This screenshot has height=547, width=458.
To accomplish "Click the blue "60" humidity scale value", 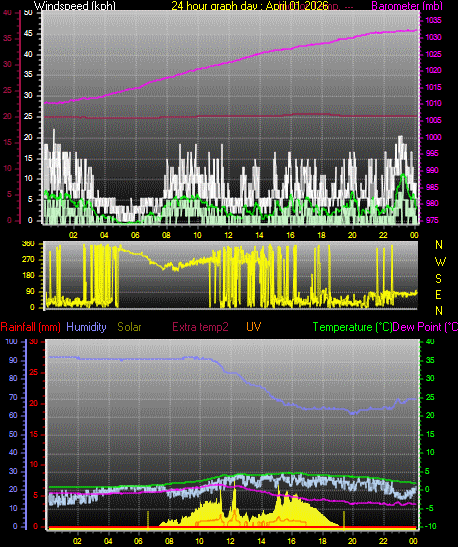I will [13, 416].
